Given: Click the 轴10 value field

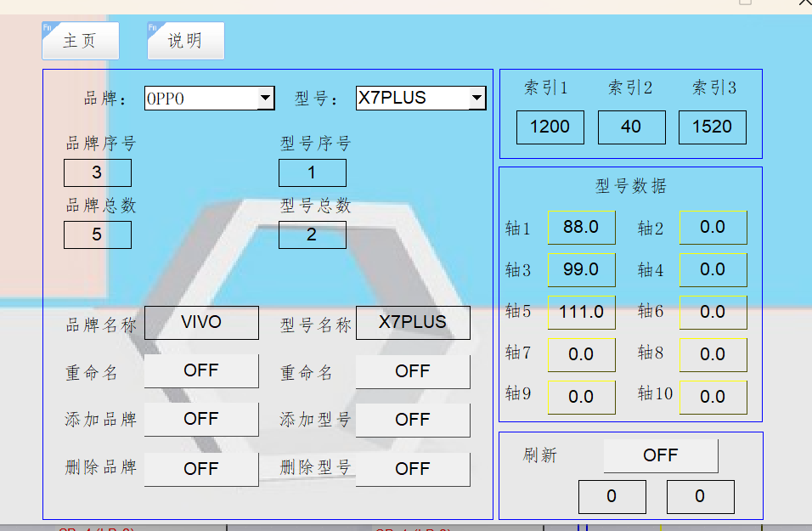Looking at the screenshot, I should [x=713, y=397].
